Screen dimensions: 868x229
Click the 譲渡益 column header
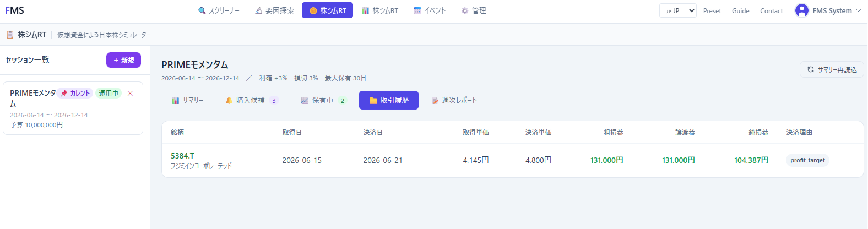click(x=685, y=133)
